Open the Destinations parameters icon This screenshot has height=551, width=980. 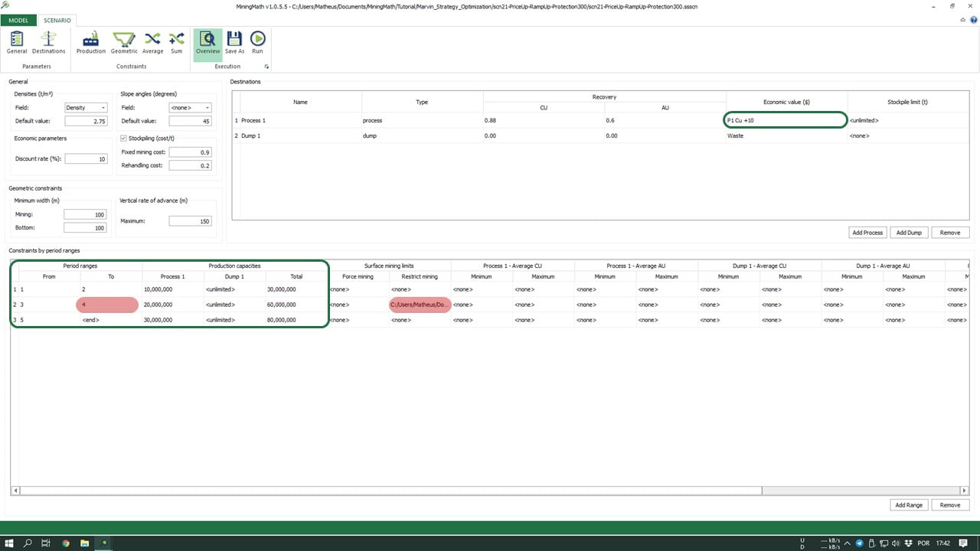[48, 43]
